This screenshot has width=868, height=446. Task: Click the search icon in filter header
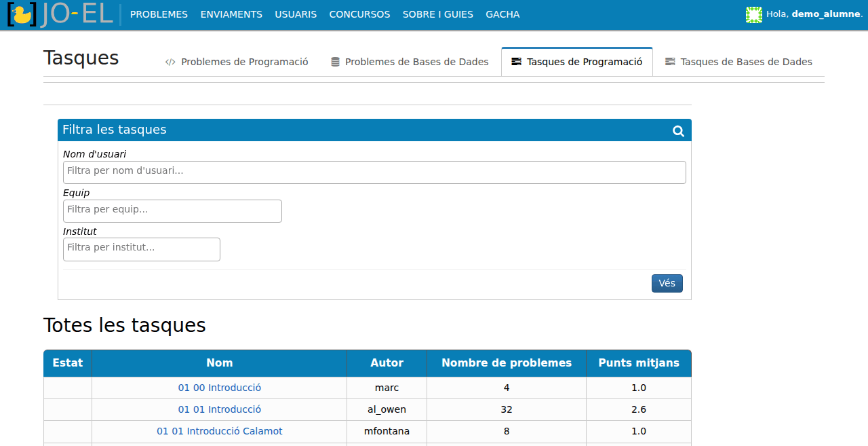tap(678, 131)
